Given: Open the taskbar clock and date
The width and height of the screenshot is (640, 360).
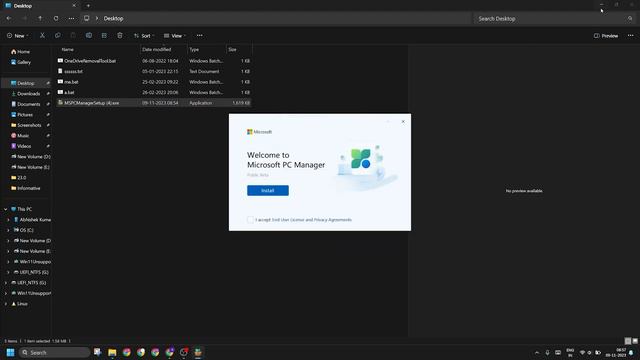Looking at the screenshot, I should click(616, 353).
